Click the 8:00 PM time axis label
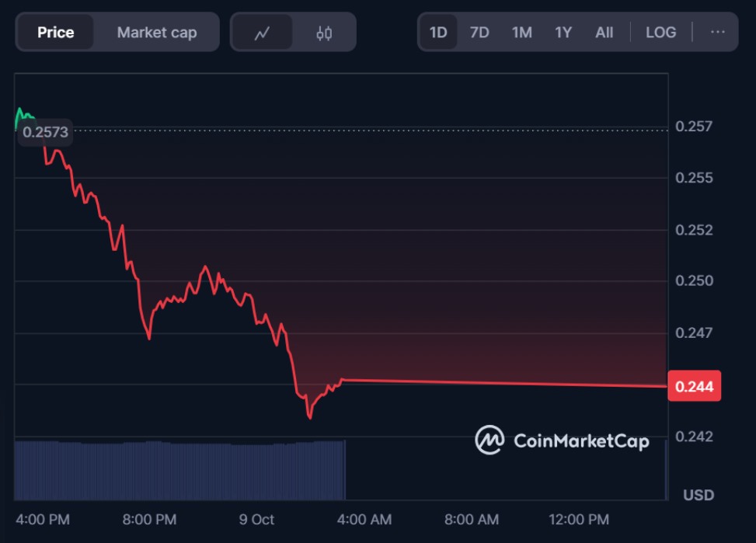Screen dimensions: 756x543 pyautogui.click(x=150, y=520)
